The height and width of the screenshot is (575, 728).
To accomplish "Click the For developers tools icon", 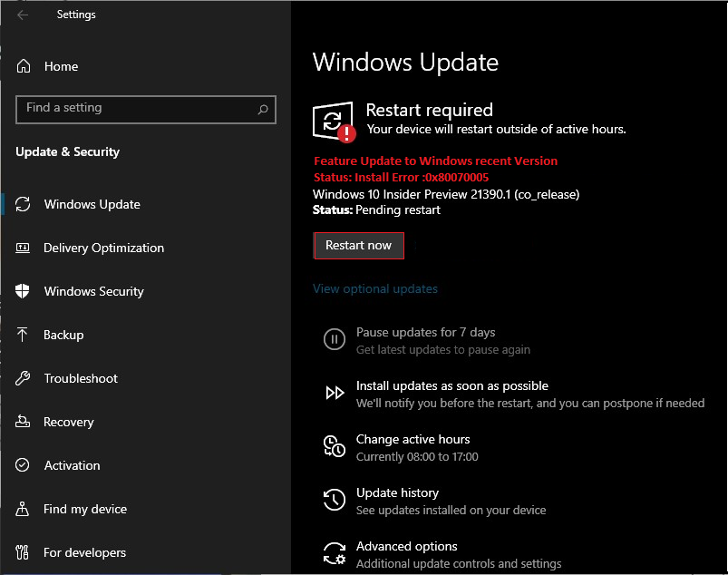I will pyautogui.click(x=22, y=552).
